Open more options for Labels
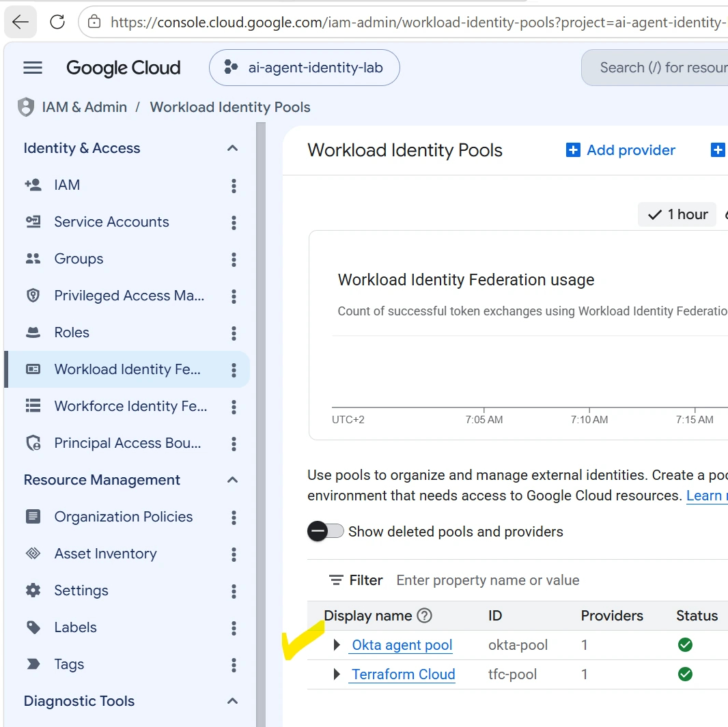 [x=234, y=628]
